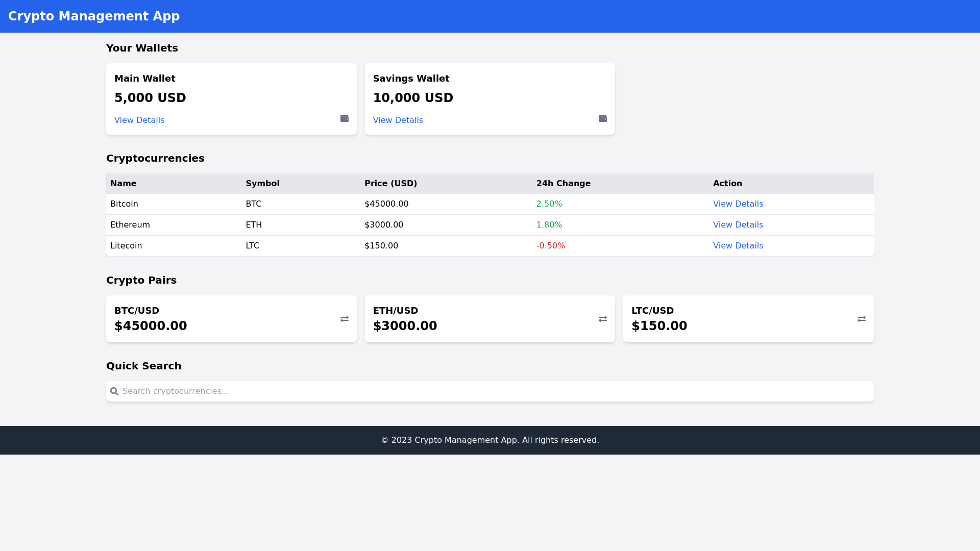Open View Details for the Bitcoin row
The height and width of the screenshot is (551, 980).
pyautogui.click(x=738, y=204)
